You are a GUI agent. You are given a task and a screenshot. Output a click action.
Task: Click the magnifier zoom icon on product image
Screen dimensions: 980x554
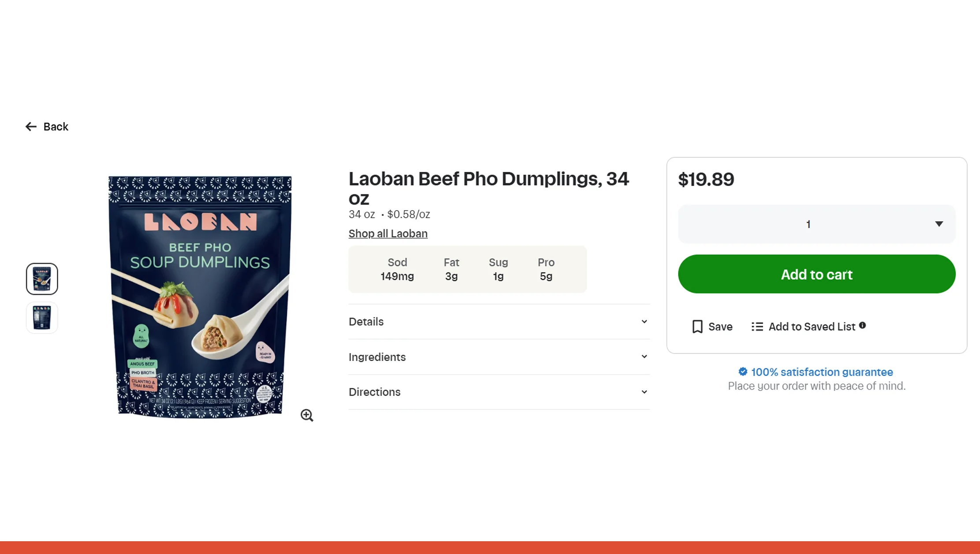click(x=307, y=415)
